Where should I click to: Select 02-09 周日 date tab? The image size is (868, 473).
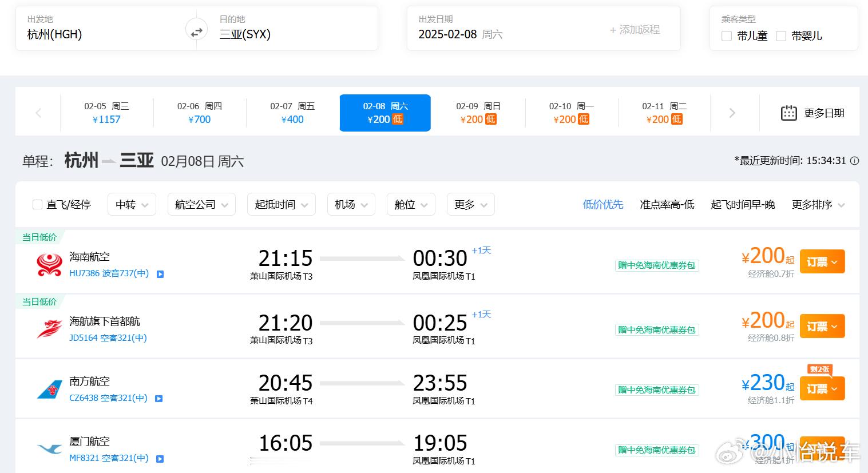click(x=478, y=113)
